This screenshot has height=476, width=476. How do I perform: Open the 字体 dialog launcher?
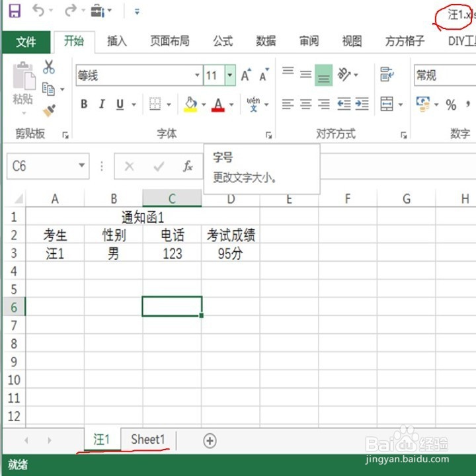(x=268, y=135)
